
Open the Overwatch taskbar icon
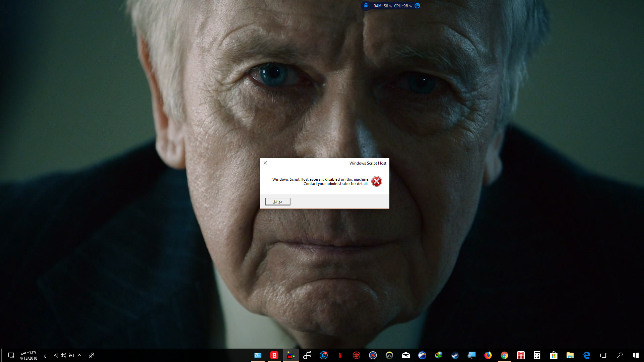(x=389, y=355)
